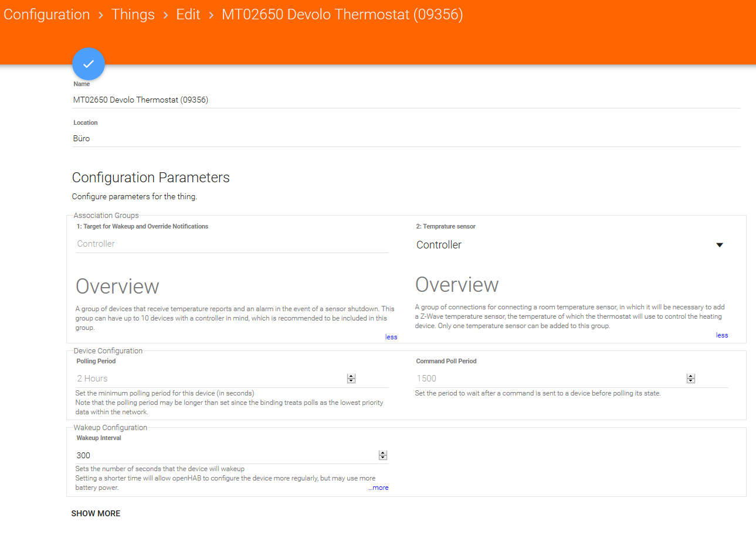Image resolution: width=756 pixels, height=535 pixels.
Task: Click the MT02650 Devolo Thermostat breadcrumb title
Action: pyautogui.click(x=342, y=15)
